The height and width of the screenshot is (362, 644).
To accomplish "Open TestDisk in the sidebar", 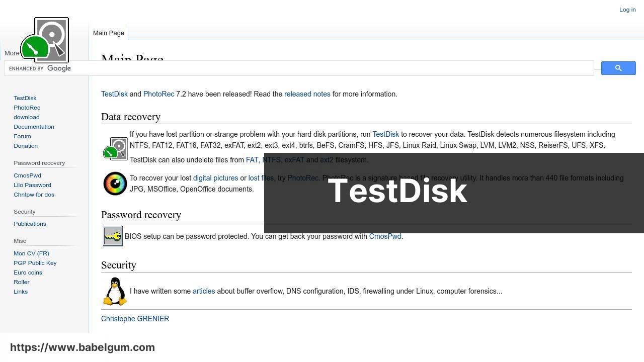I will coord(25,98).
